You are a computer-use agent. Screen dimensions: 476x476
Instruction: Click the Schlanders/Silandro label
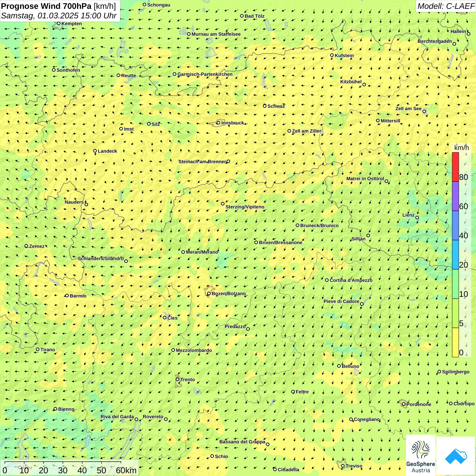[101, 258]
